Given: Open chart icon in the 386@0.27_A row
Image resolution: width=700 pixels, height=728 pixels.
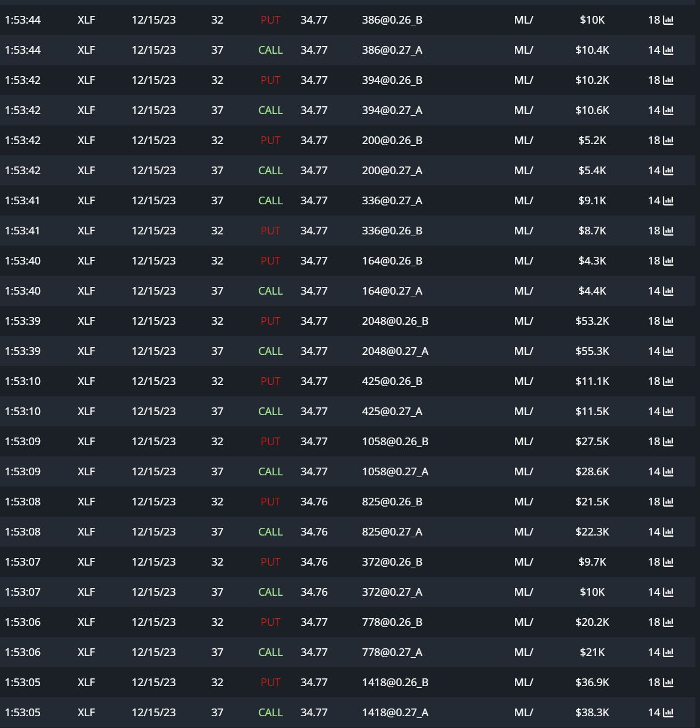Looking at the screenshot, I should [x=668, y=50].
